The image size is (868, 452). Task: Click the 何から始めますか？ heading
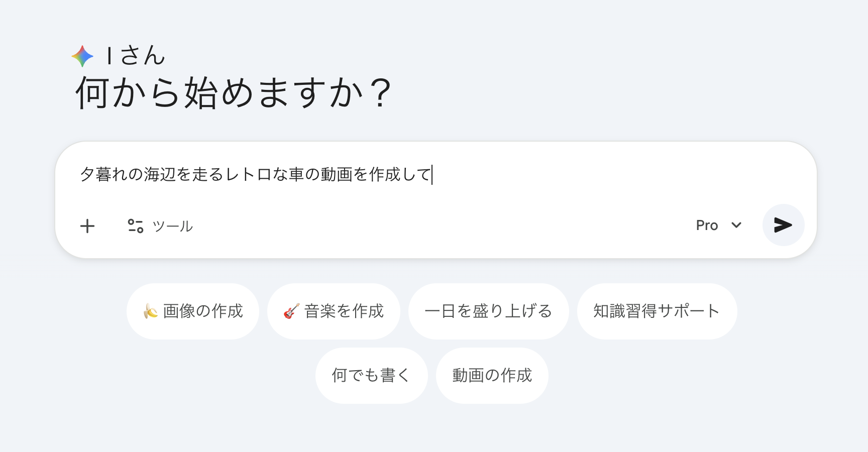[233, 93]
